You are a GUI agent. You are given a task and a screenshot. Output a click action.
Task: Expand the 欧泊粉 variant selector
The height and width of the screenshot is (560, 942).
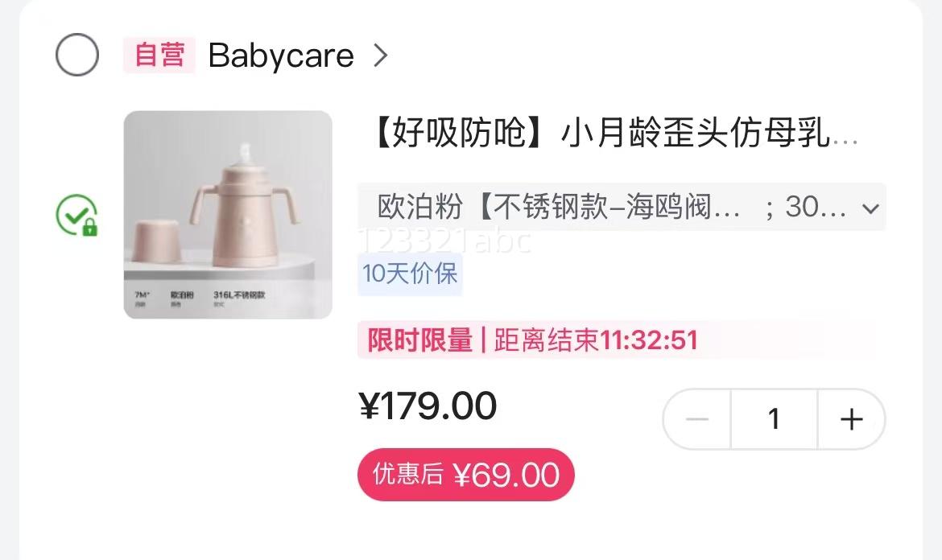622,207
